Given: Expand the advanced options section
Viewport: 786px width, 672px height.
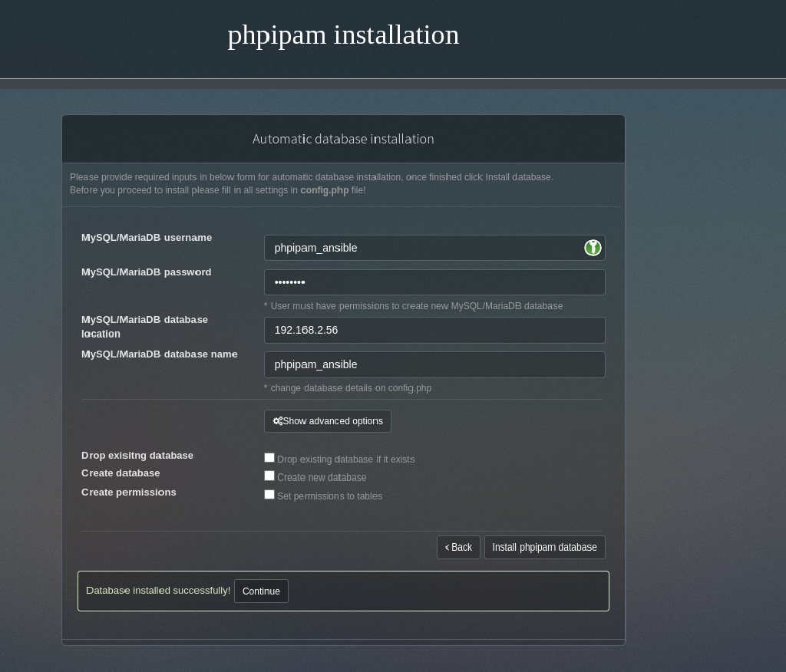Looking at the screenshot, I should coord(328,420).
